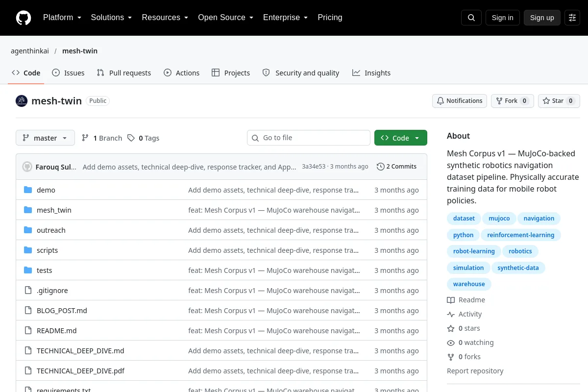Expand the Open Source menu

226,18
